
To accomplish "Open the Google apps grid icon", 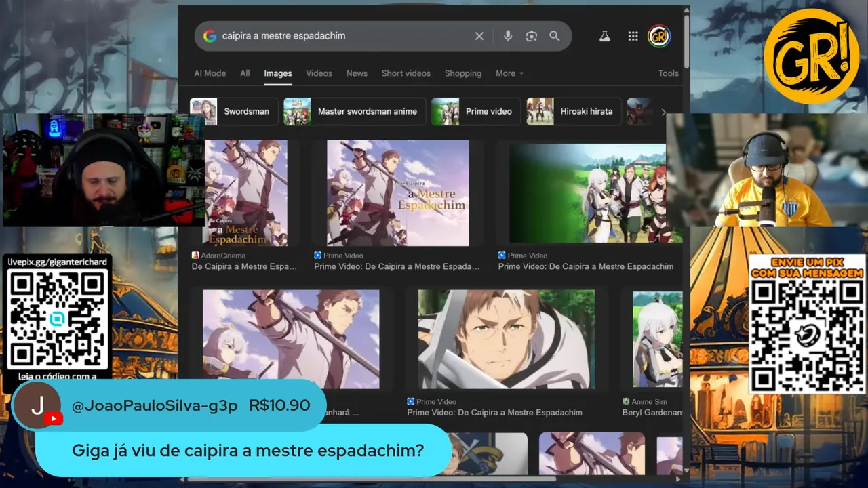I will click(633, 36).
